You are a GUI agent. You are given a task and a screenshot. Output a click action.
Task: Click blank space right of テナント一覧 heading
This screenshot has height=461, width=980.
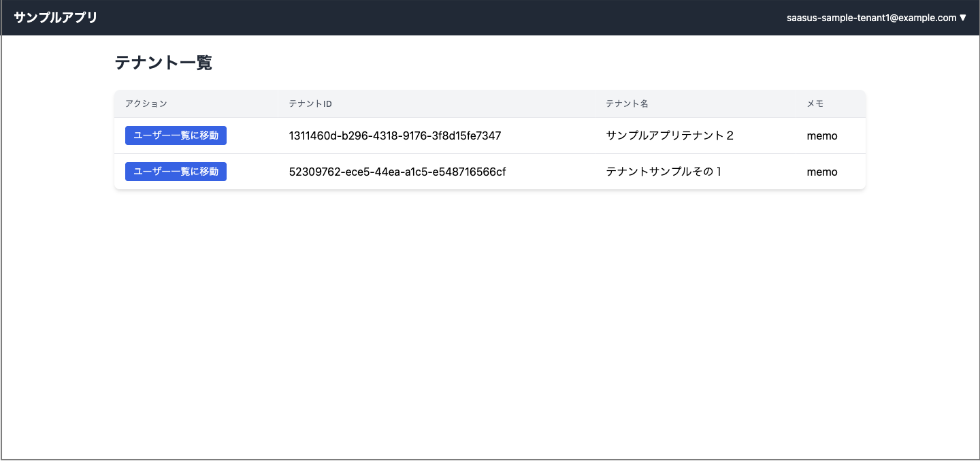510,63
